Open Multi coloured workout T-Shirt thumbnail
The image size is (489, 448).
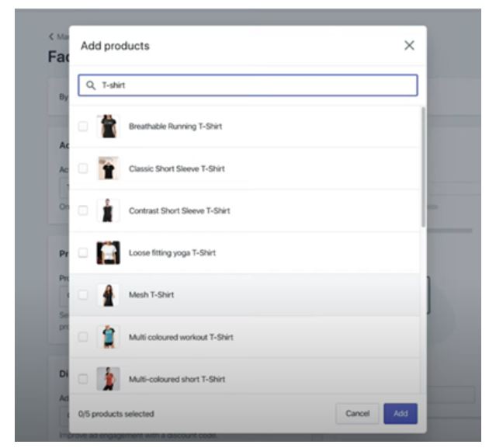pyautogui.click(x=108, y=337)
